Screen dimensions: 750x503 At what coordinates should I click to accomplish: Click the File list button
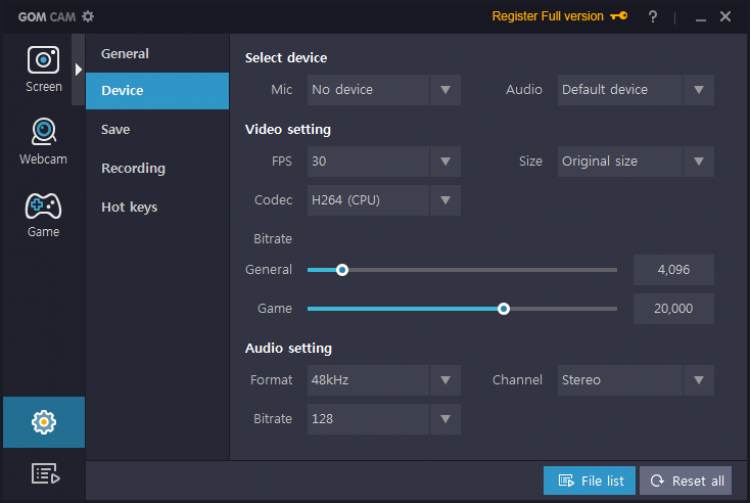tap(590, 481)
